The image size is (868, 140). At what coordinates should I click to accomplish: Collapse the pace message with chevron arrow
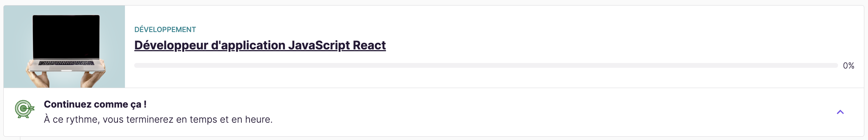840,112
